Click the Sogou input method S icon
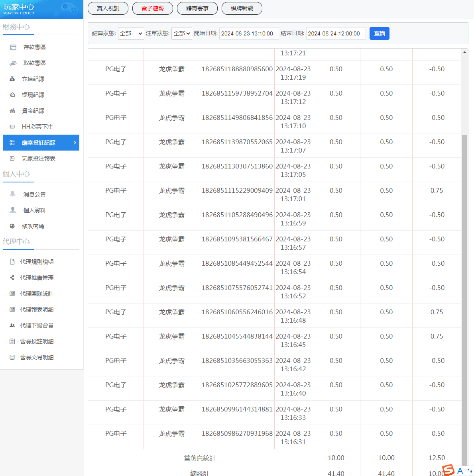 (448, 470)
